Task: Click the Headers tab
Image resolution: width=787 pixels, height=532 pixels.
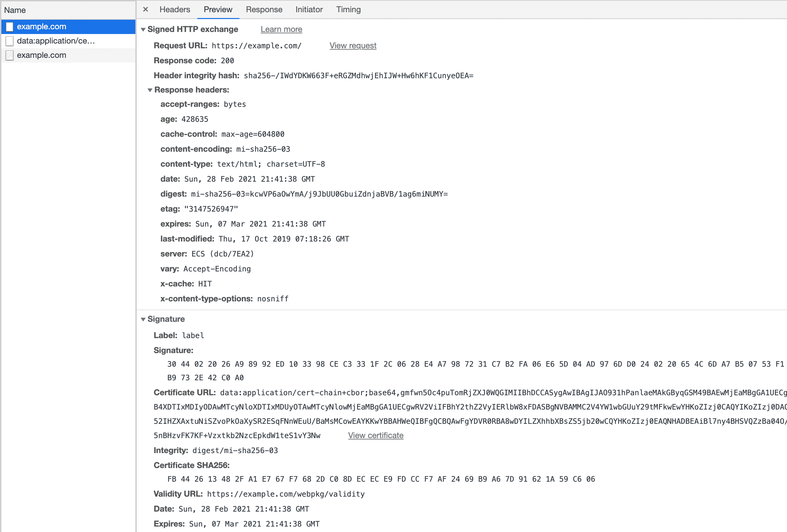Action: pyautogui.click(x=174, y=10)
